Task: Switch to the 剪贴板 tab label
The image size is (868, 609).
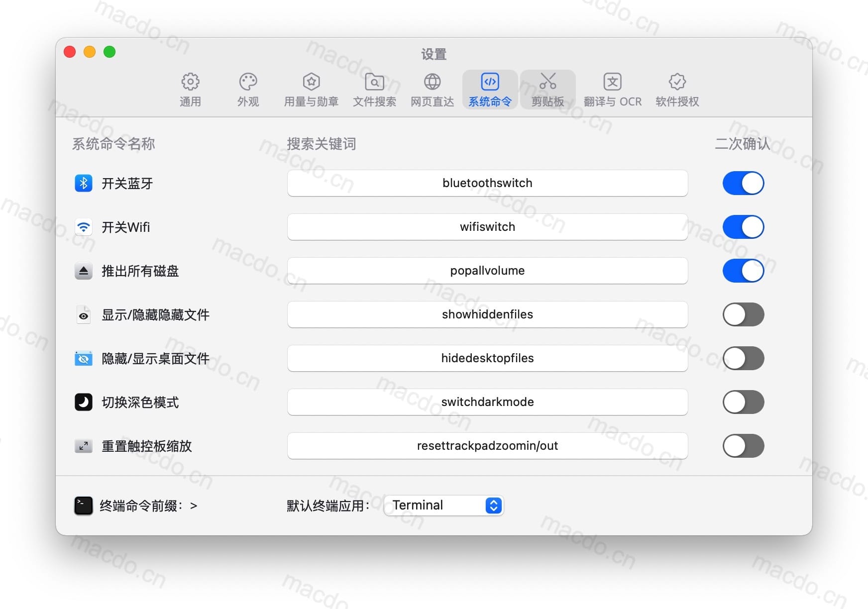Action: pyautogui.click(x=547, y=101)
